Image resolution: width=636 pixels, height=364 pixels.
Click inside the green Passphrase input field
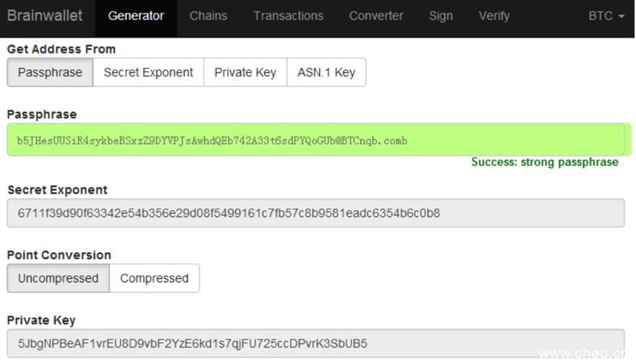click(315, 140)
